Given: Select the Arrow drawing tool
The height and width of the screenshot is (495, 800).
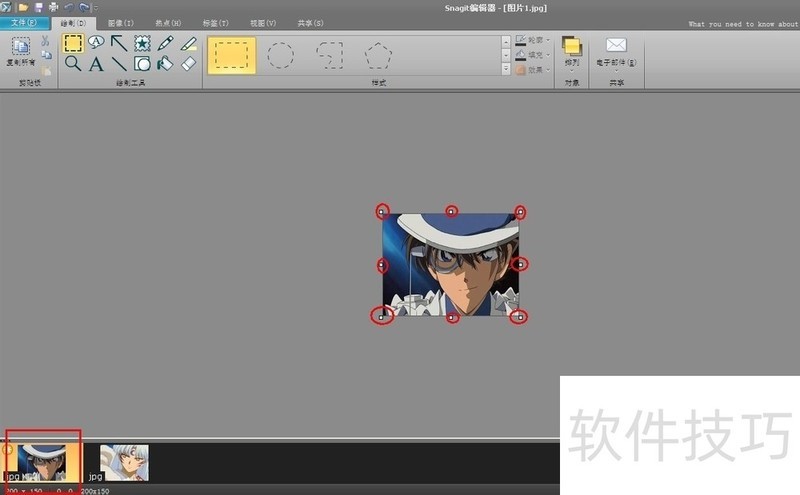Looking at the screenshot, I should (x=119, y=43).
